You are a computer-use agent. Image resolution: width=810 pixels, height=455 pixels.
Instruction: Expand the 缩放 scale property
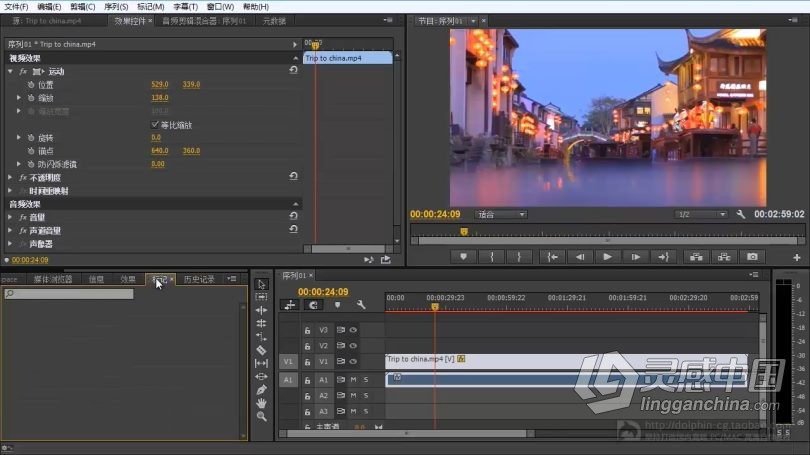19,97
